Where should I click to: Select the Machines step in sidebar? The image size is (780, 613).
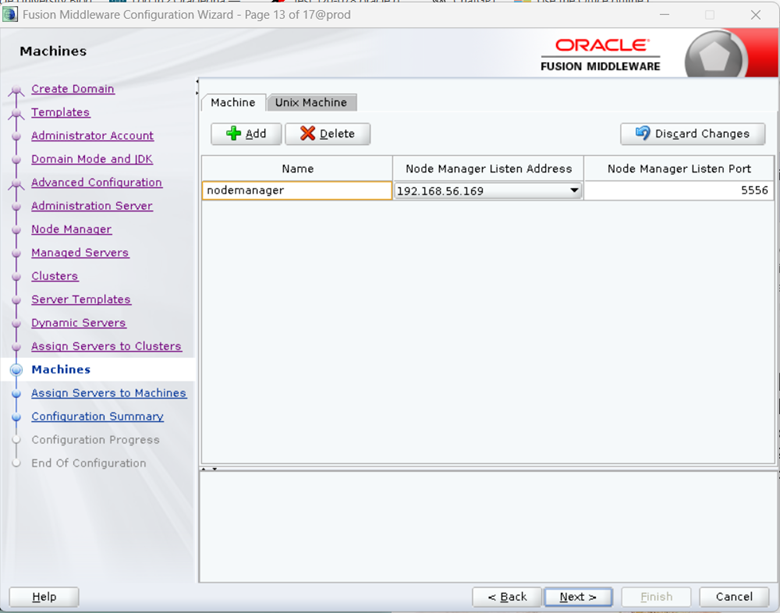(x=61, y=370)
